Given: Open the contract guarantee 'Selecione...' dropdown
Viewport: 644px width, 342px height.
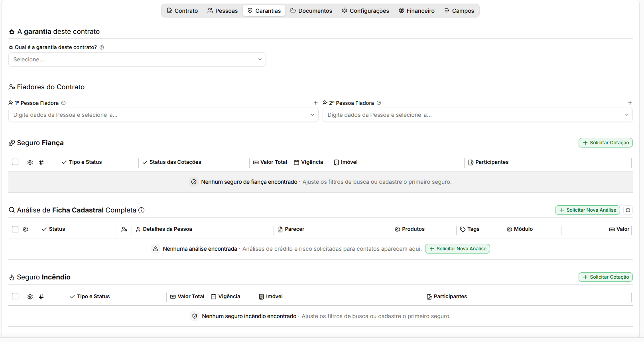Looking at the screenshot, I should (x=137, y=59).
